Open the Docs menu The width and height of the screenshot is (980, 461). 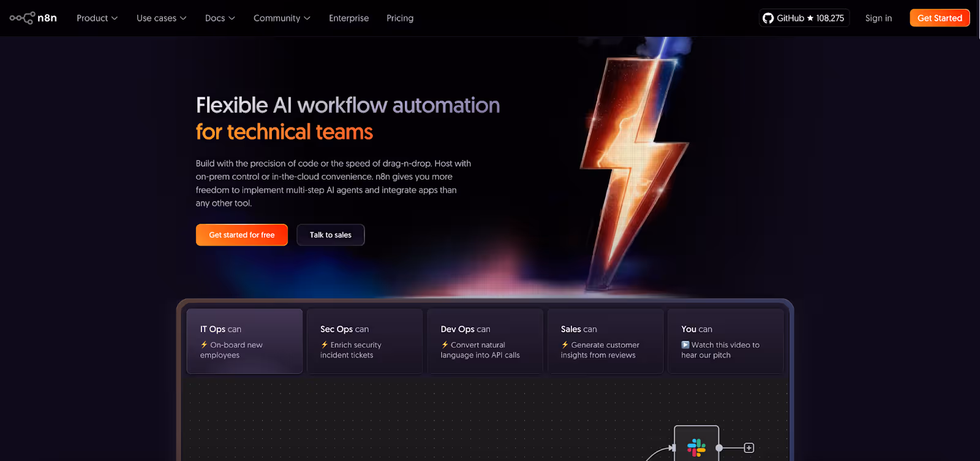(x=220, y=18)
